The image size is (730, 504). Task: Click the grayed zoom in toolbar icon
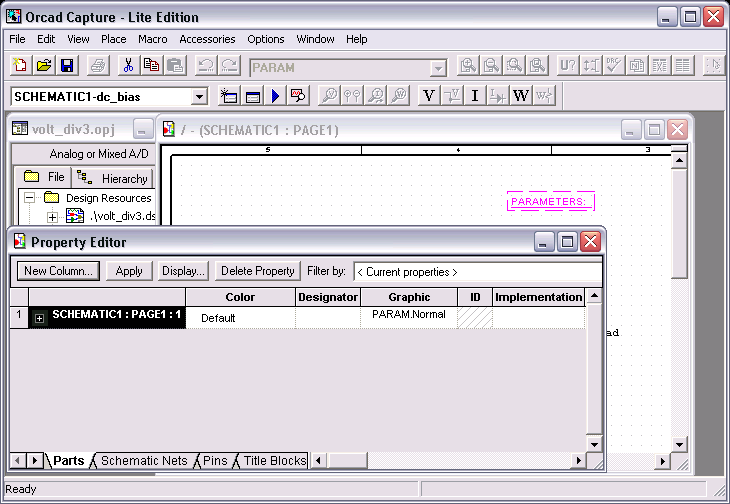click(468, 66)
